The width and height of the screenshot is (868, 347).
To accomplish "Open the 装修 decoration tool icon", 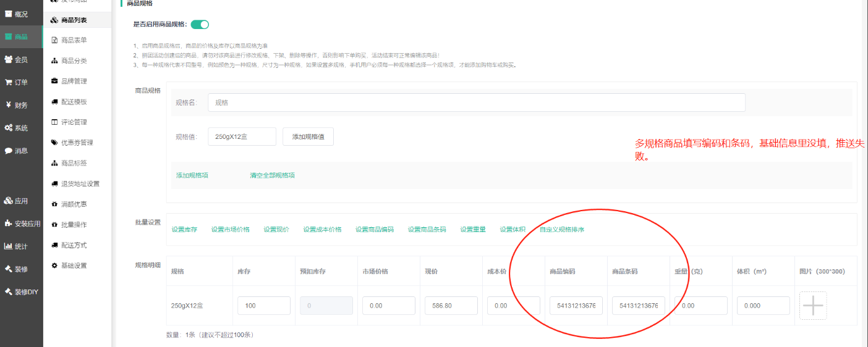I will (x=9, y=269).
